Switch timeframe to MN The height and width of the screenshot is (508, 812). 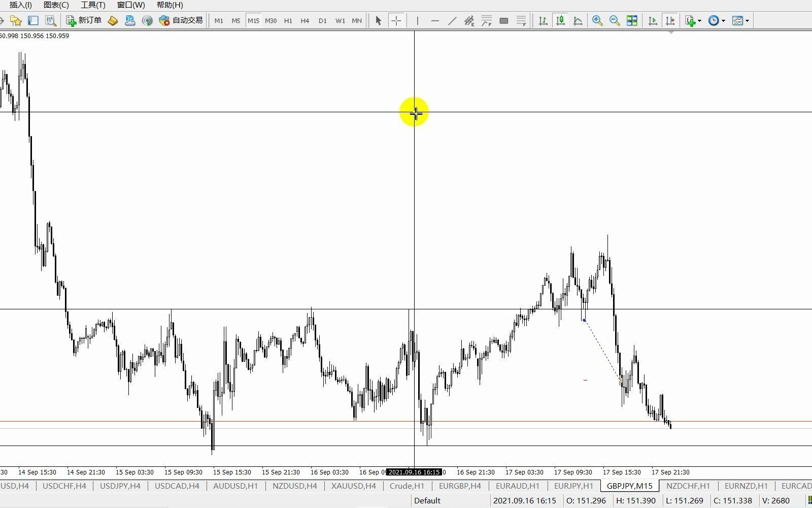tap(357, 21)
